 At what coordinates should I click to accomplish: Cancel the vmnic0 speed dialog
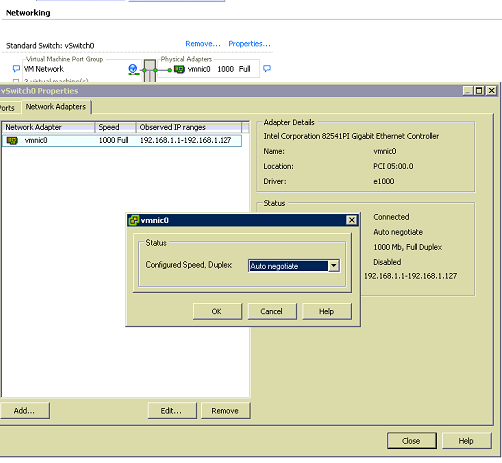(272, 311)
